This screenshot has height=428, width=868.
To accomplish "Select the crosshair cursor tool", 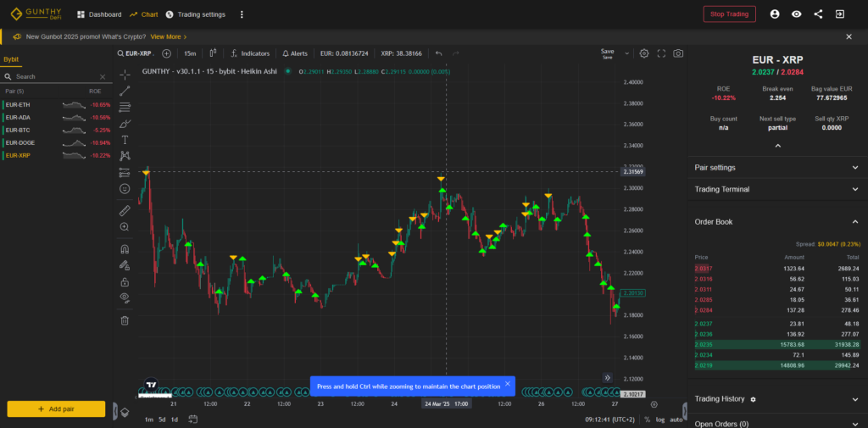I will pyautogui.click(x=125, y=75).
